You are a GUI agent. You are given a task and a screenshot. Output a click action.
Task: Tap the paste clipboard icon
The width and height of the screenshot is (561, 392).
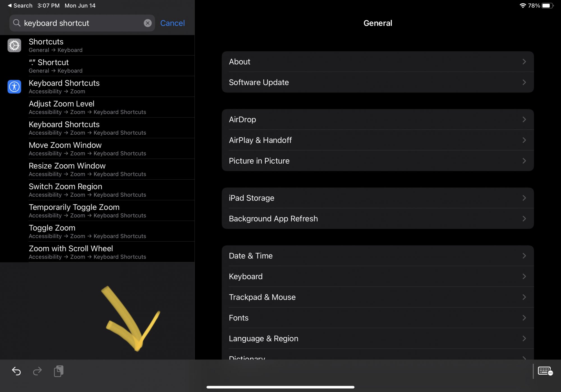click(59, 371)
